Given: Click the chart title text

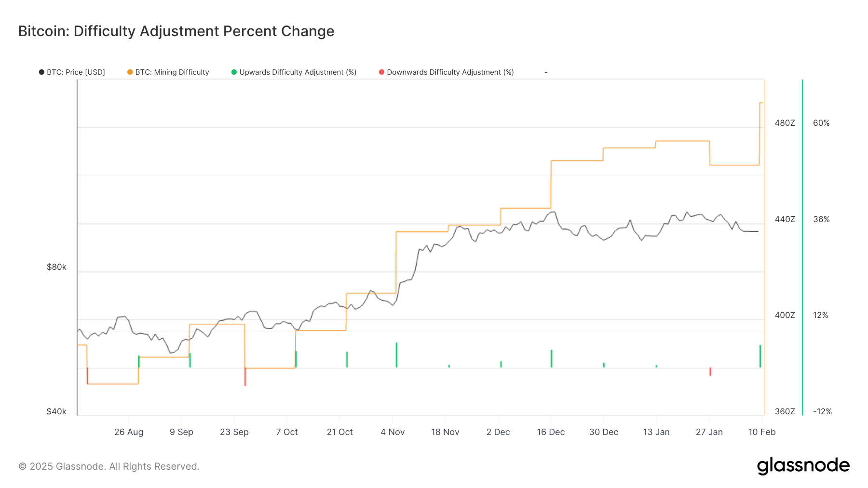Looking at the screenshot, I should tap(176, 31).
